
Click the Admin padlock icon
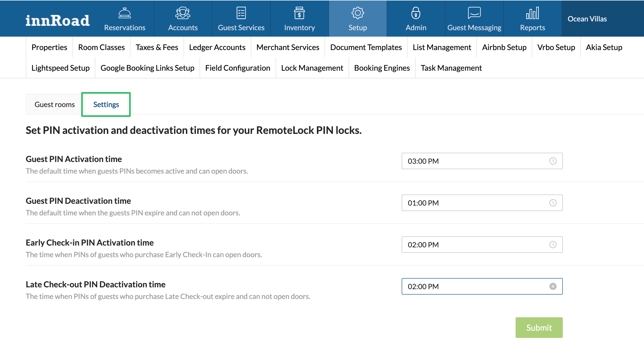416,13
